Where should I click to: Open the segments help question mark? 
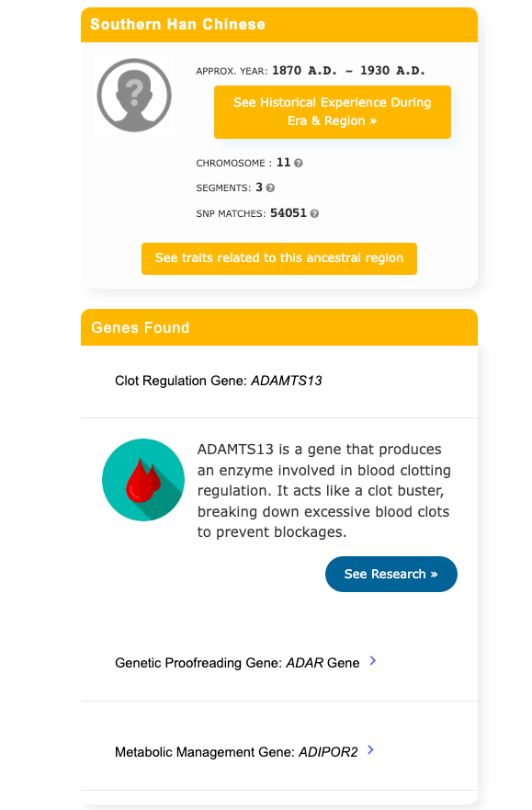pos(270,188)
